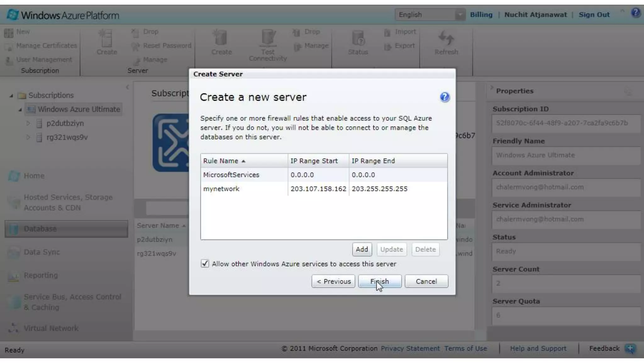The width and height of the screenshot is (644, 363).
Task: Expand the rg321wqs9v server tree node
Action: [x=28, y=137]
